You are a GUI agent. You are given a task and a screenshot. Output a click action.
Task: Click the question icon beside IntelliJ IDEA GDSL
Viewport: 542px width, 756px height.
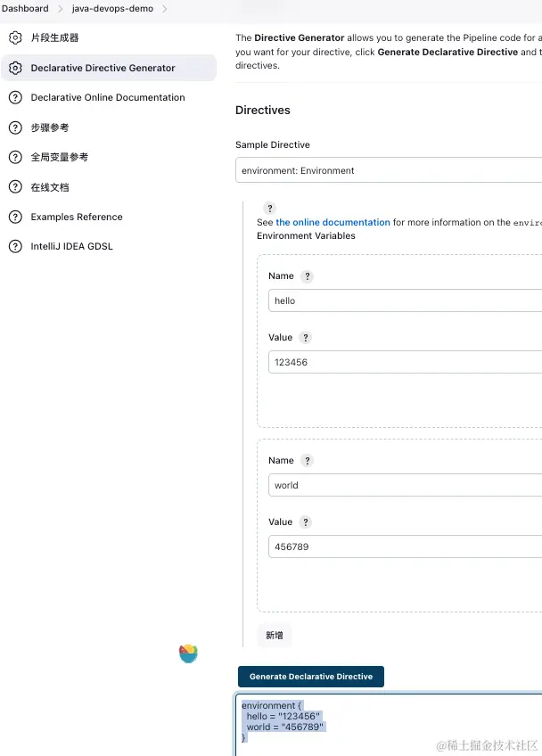tap(15, 246)
